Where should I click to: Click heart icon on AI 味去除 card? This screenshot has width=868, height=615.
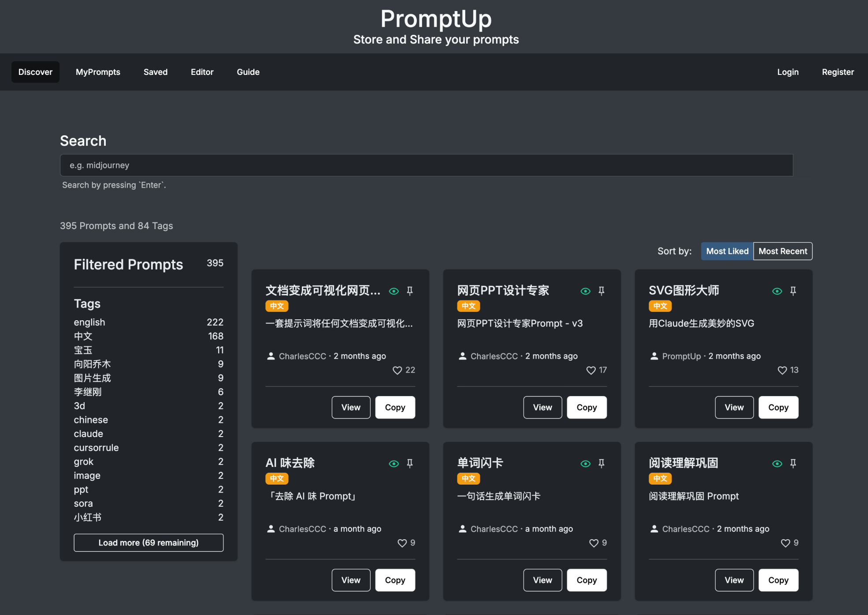(x=402, y=543)
